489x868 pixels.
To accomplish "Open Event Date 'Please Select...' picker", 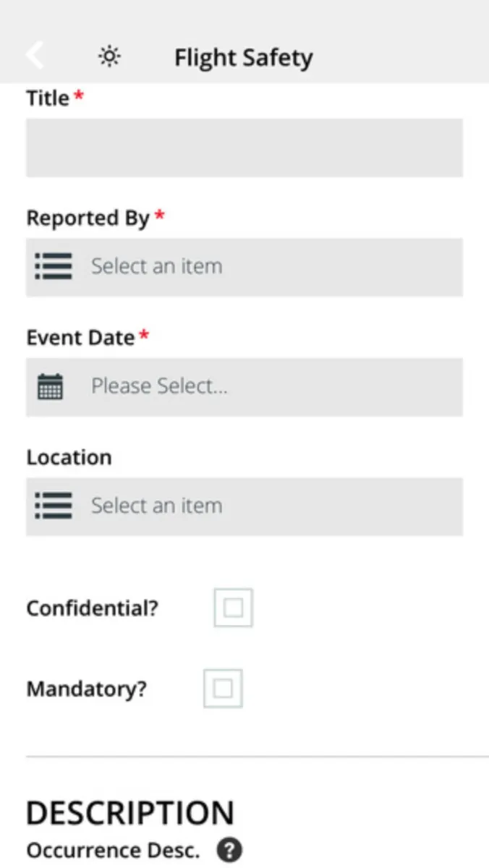I will pyautogui.click(x=268, y=387).
